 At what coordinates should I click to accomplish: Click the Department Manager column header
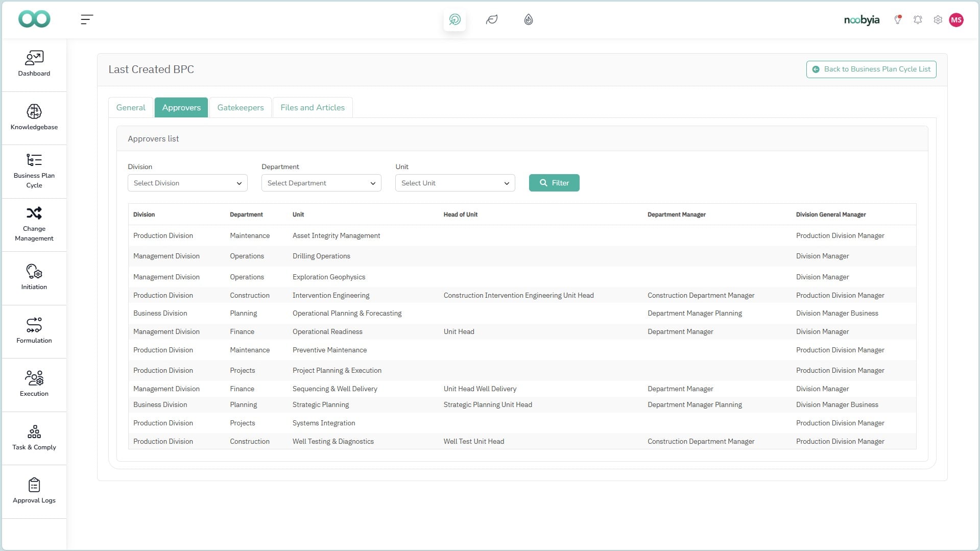(x=677, y=214)
